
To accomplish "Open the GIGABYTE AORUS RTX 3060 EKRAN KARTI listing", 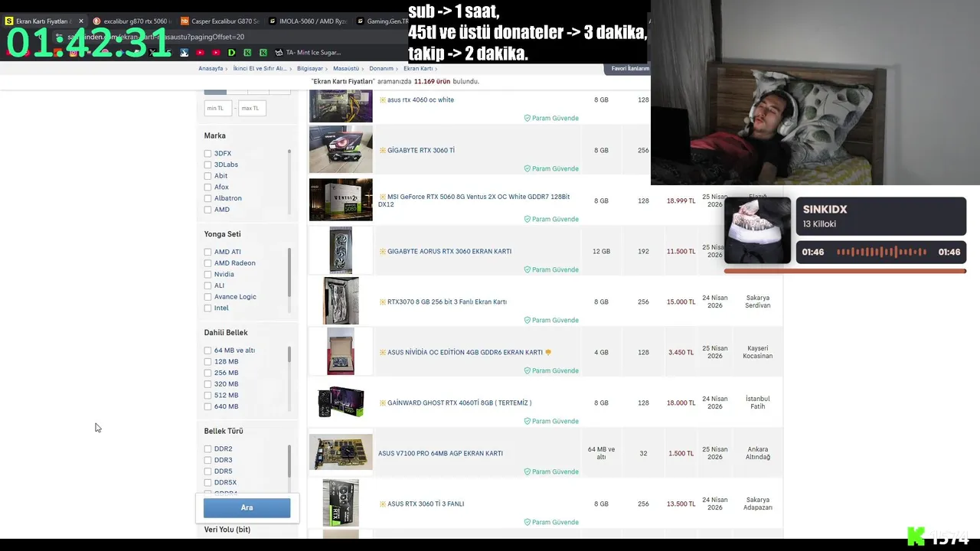I will 449,251.
